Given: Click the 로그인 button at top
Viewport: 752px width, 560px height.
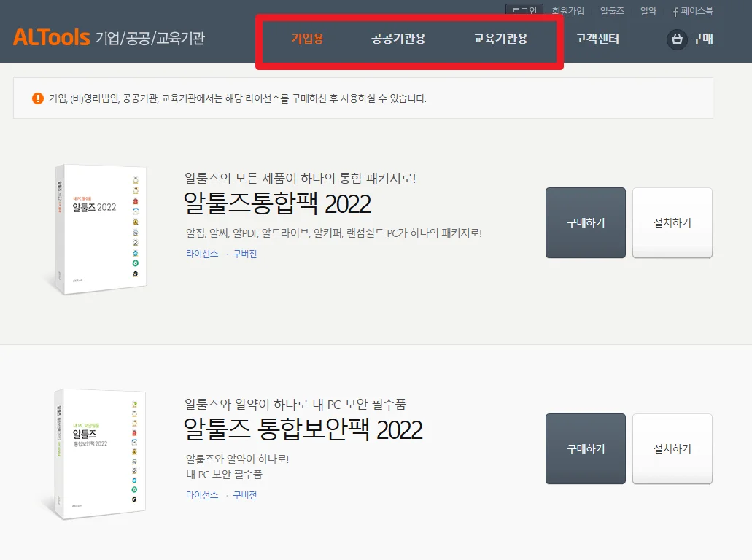Looking at the screenshot, I should 524,10.
